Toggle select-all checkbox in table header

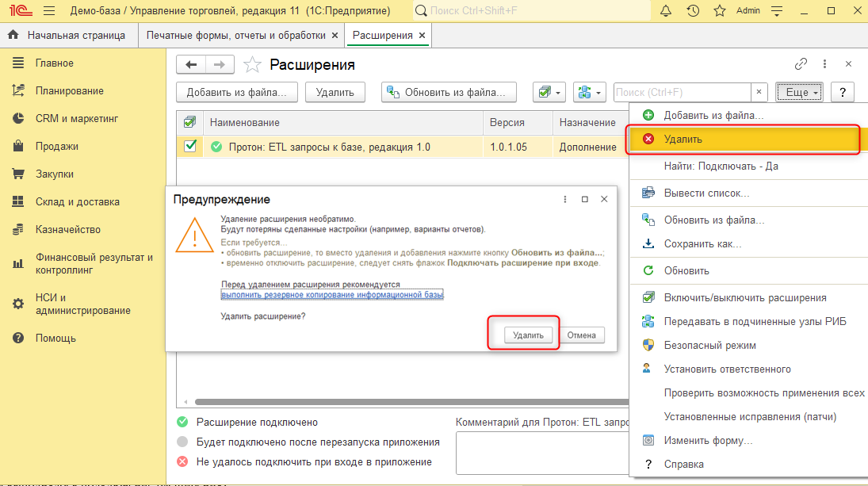[x=189, y=122]
